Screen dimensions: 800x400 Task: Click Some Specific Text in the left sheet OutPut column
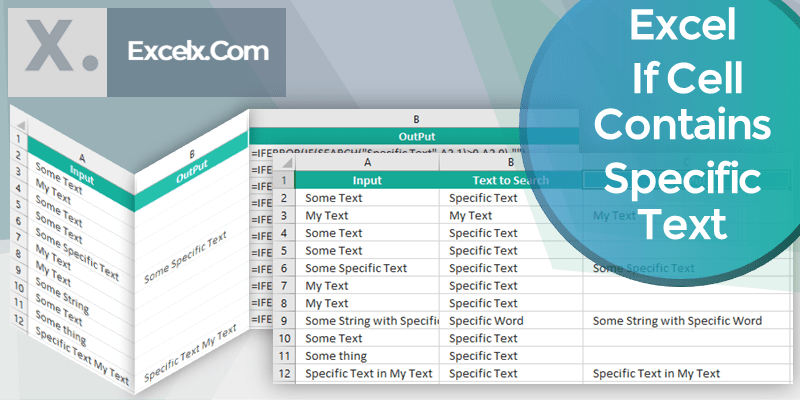pyautogui.click(x=185, y=257)
